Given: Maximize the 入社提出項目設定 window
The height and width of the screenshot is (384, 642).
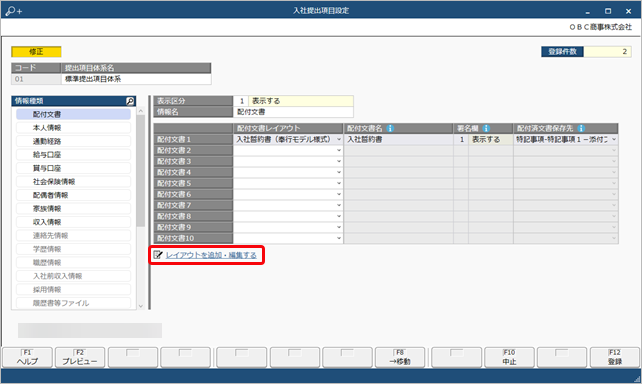Looking at the screenshot, I should tap(608, 11).
